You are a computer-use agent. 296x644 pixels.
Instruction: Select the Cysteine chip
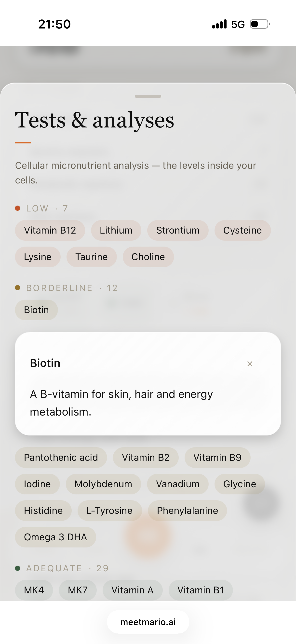pos(242,230)
